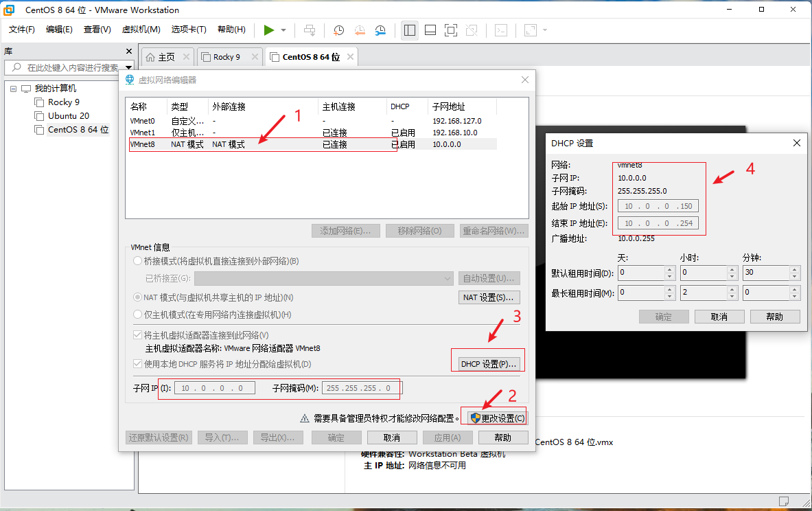
Task: Open the power options dropdown arrow
Action: point(283,30)
